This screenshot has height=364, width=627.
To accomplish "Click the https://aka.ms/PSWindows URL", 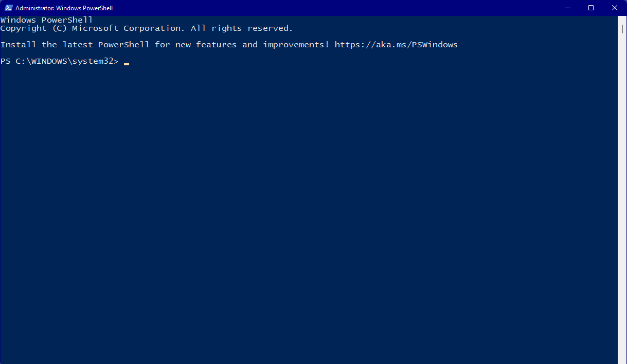I will 396,45.
